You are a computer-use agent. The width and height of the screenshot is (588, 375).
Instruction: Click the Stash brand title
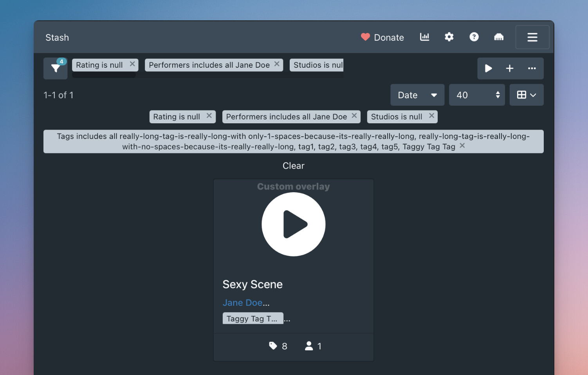click(x=57, y=38)
